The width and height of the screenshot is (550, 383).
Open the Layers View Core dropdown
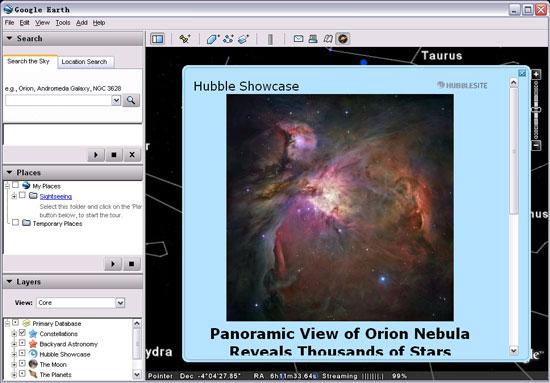(x=120, y=303)
